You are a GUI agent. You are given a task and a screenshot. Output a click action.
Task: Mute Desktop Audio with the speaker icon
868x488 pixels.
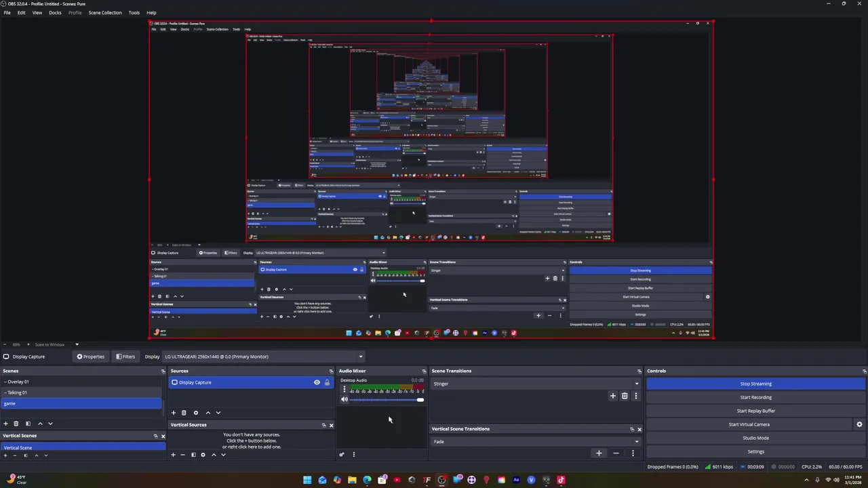[344, 399]
